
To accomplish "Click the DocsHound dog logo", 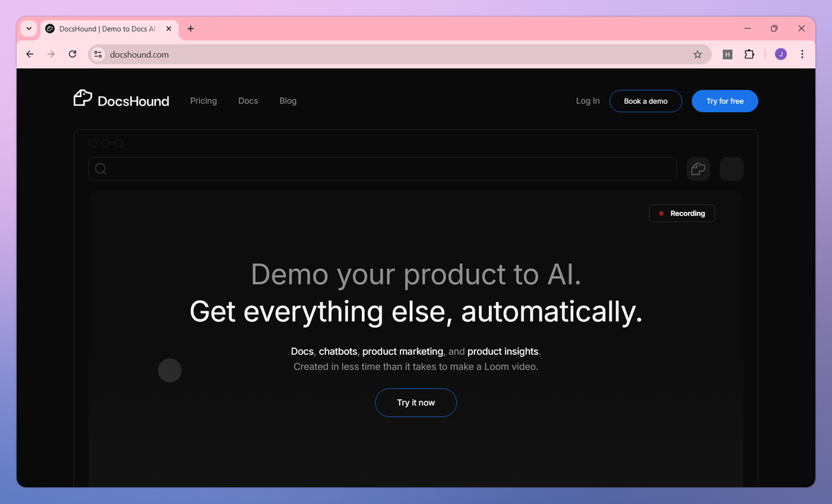I will 82,98.
